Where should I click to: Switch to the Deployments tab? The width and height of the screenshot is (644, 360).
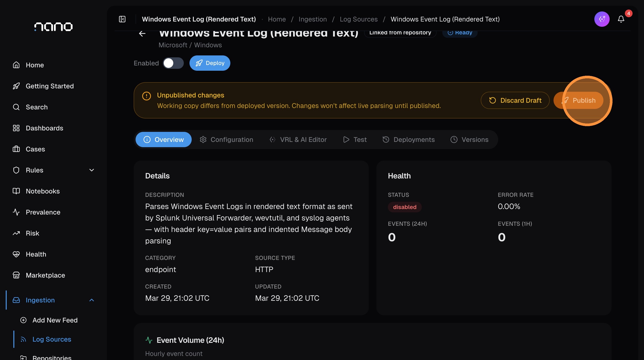(x=408, y=139)
